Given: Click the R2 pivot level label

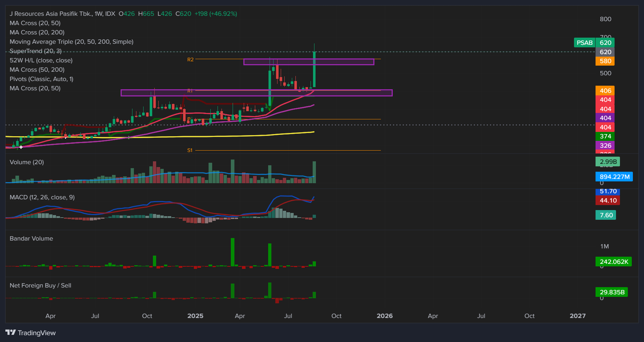Looking at the screenshot, I should [x=190, y=60].
